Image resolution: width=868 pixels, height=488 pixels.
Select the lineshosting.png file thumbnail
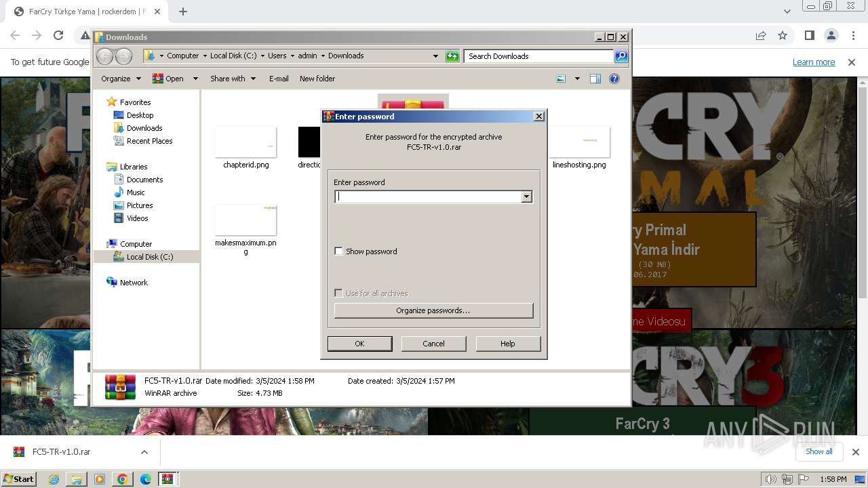click(579, 142)
